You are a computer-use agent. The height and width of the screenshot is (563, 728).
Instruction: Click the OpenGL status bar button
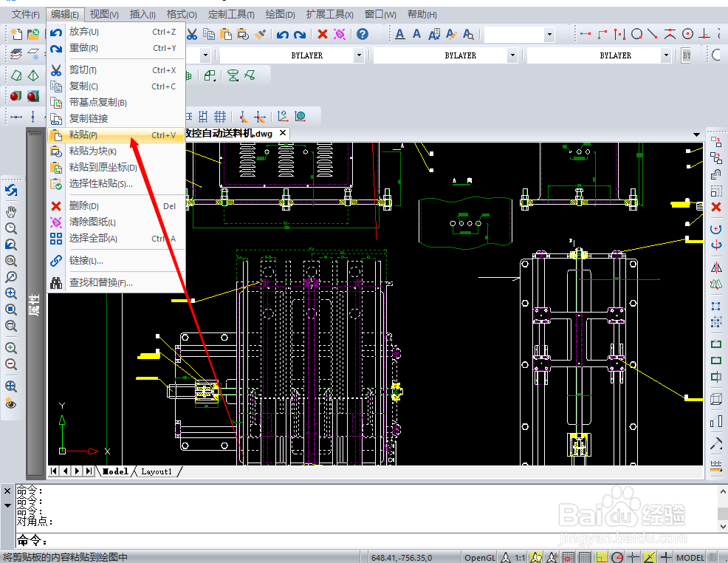click(480, 557)
